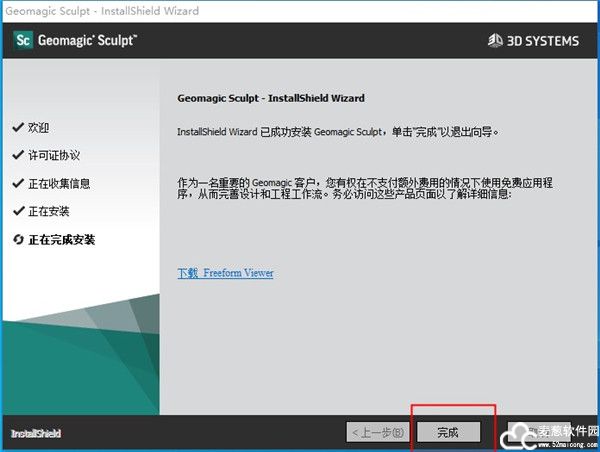This screenshot has width=600, height=452.
Task: Select the 许可证协议 step in sidebar
Action: [x=54, y=155]
